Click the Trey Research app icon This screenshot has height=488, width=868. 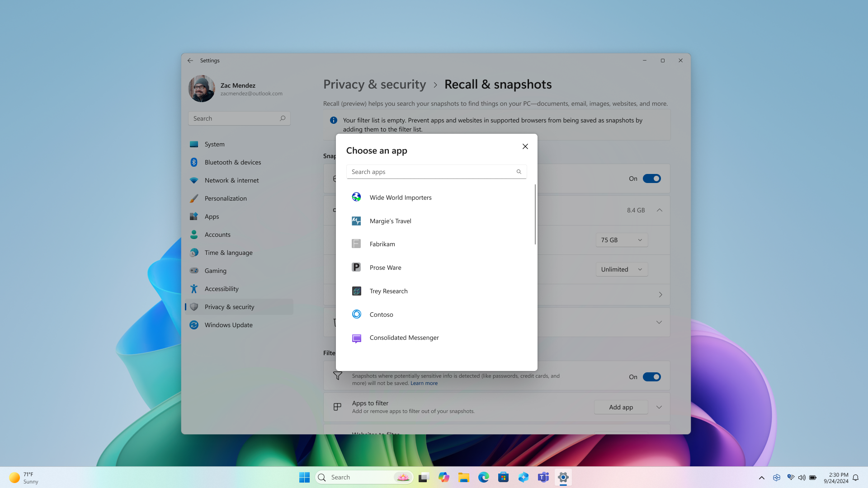(x=356, y=290)
